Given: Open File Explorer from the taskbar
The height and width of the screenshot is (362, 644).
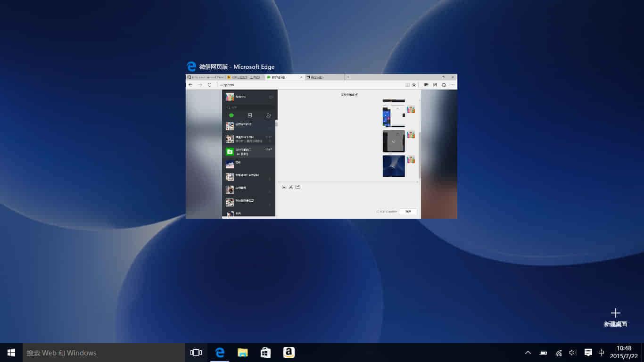Looking at the screenshot, I should (243, 353).
